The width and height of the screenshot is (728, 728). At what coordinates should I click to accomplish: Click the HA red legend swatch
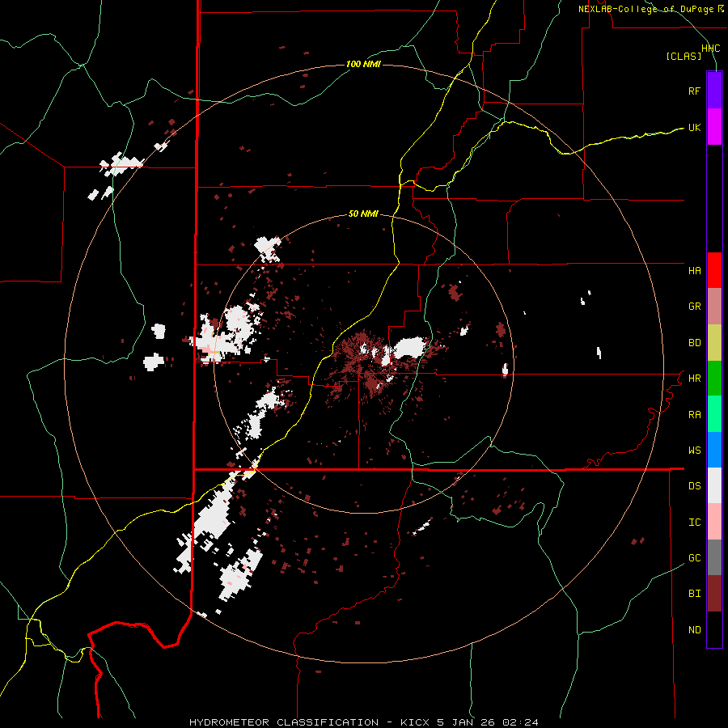714,270
